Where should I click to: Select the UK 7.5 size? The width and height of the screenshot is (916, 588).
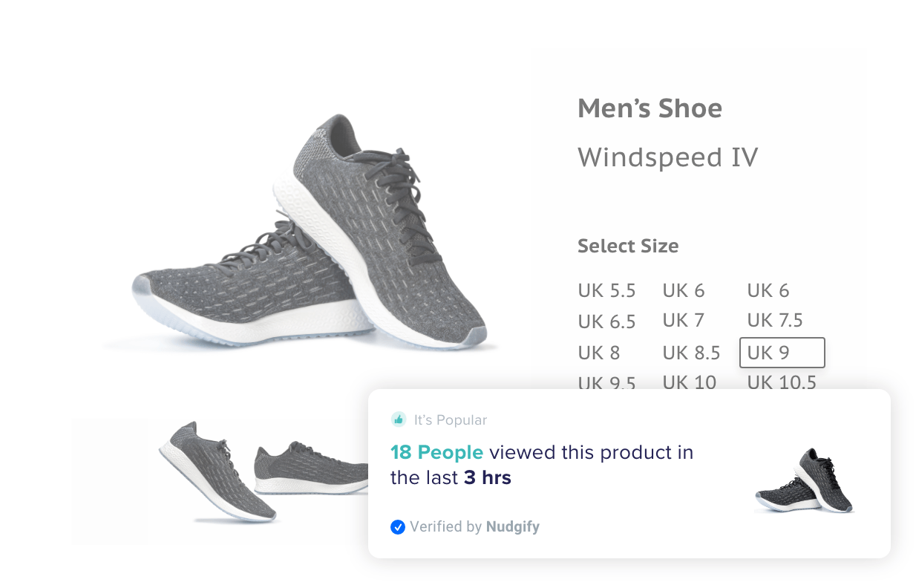click(x=774, y=320)
